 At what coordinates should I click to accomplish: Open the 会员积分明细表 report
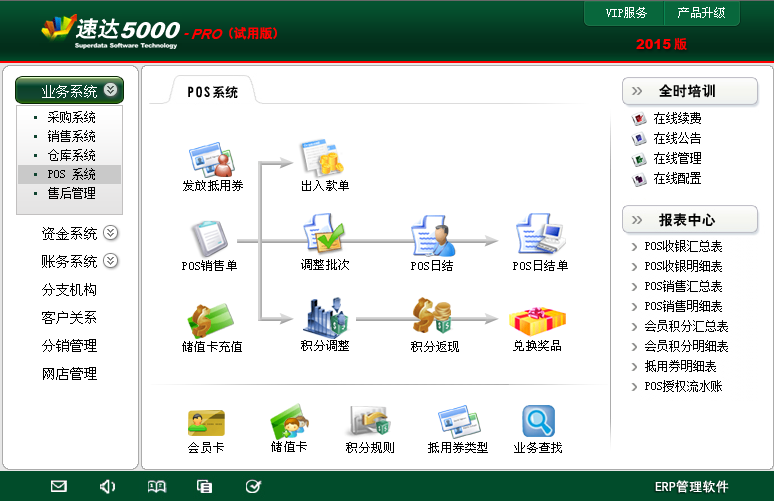coord(686,347)
